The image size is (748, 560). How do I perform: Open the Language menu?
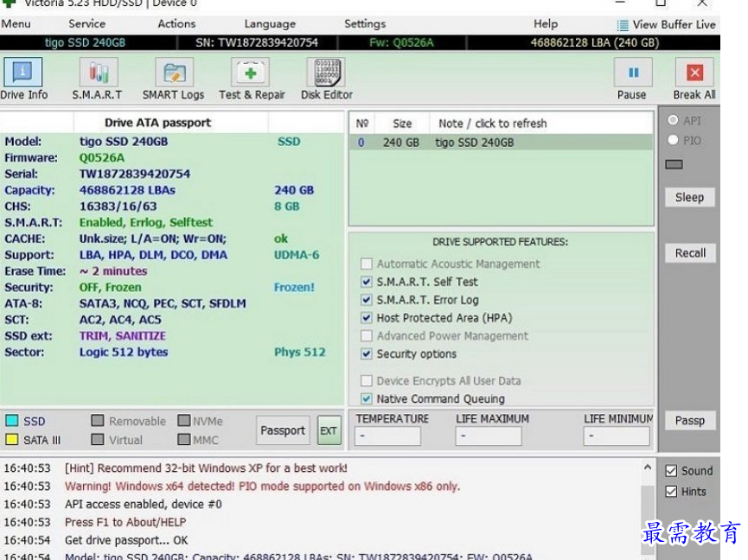click(x=270, y=24)
